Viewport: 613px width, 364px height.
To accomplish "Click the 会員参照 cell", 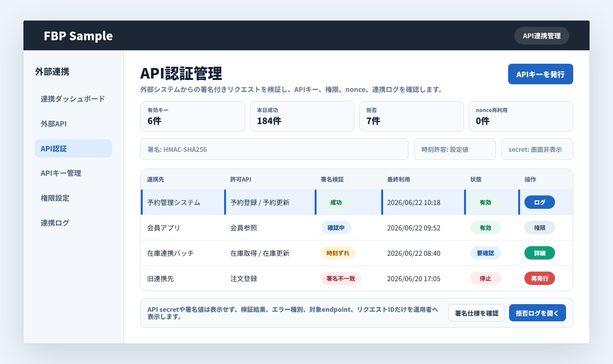I will click(x=244, y=227).
